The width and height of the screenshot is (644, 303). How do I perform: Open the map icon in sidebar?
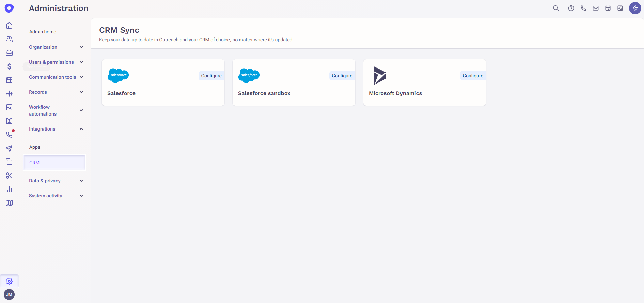coord(9,203)
